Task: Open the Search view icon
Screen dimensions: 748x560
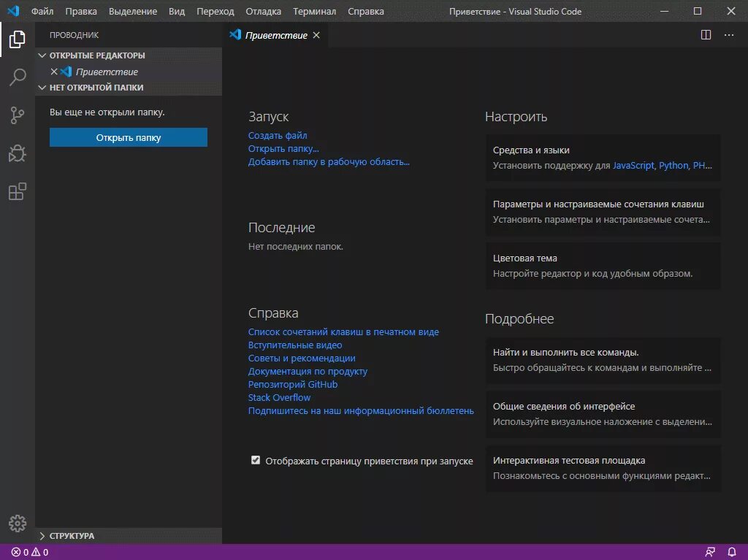Action: tap(18, 77)
